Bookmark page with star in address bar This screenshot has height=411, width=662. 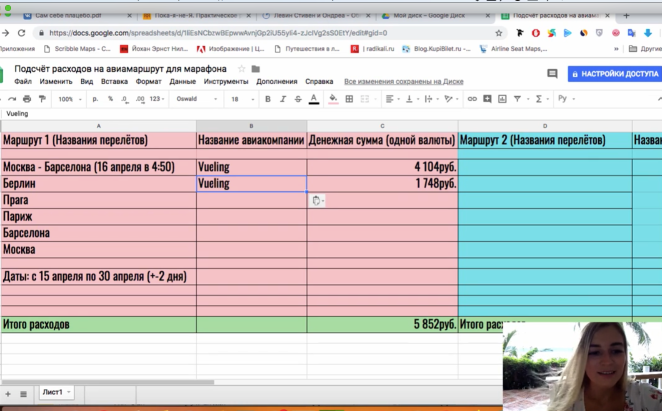click(499, 33)
